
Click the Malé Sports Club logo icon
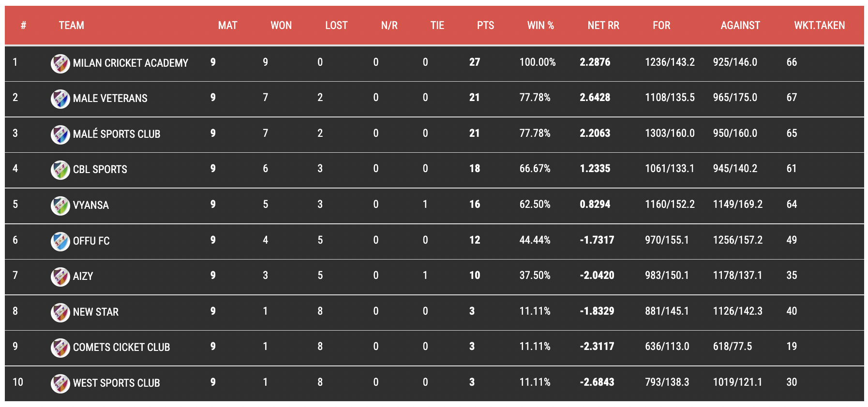60,134
